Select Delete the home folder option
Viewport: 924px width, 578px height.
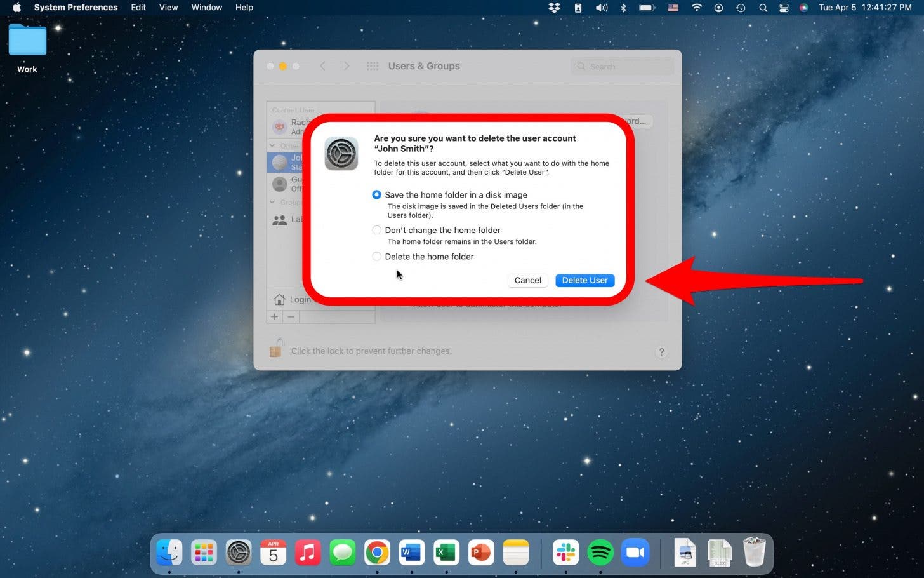pos(376,257)
